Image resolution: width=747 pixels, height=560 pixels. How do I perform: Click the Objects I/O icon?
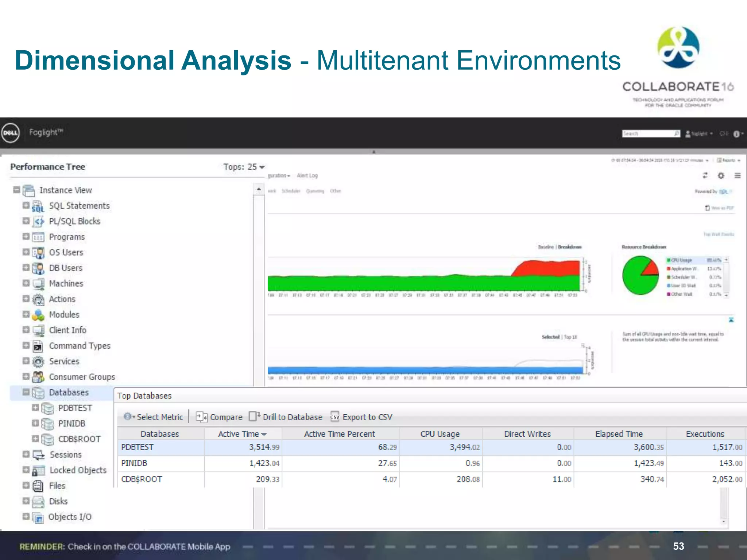pyautogui.click(x=38, y=517)
